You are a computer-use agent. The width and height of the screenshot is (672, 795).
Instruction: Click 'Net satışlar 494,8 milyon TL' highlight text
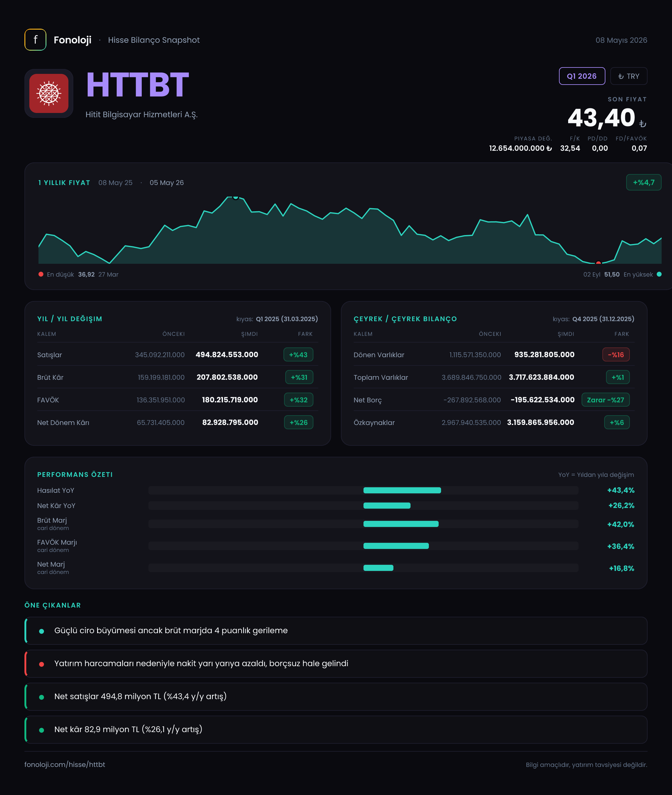[x=141, y=696]
